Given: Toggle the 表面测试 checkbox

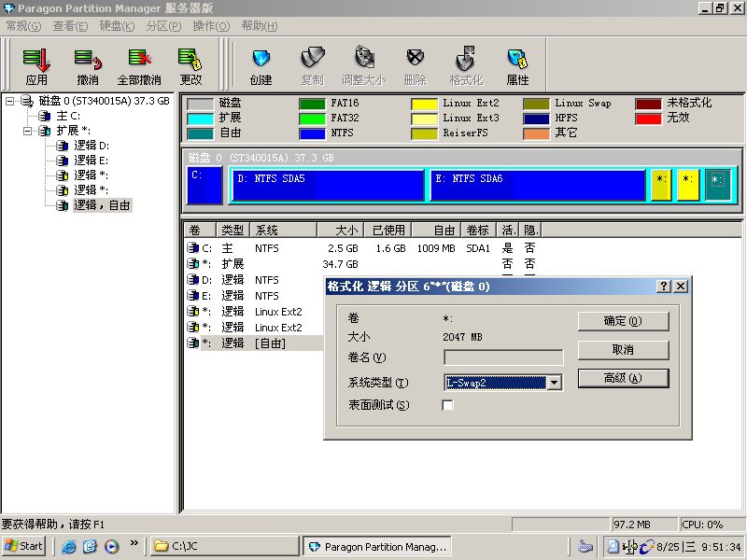Looking at the screenshot, I should 448,405.
